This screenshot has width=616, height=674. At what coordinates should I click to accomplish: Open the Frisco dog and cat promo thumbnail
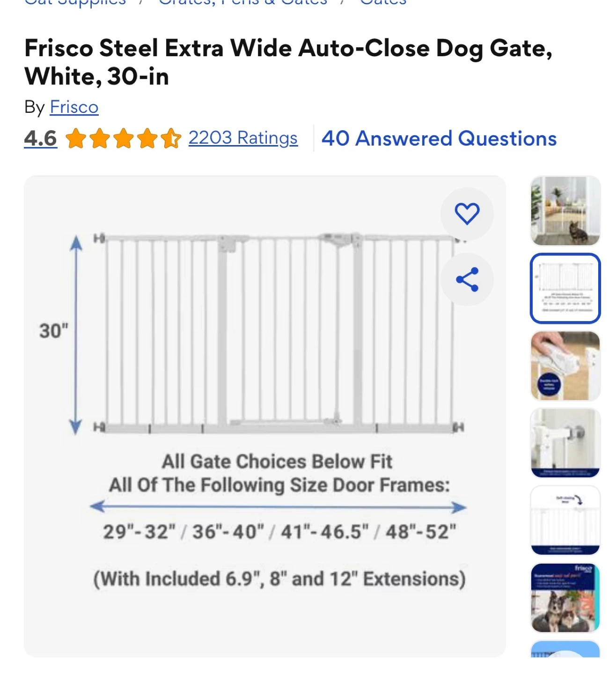coord(565,598)
